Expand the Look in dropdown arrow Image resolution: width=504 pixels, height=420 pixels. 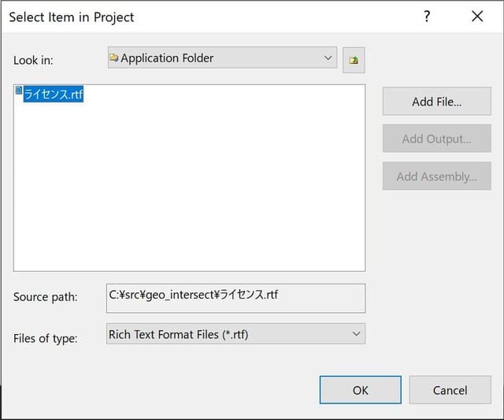pos(328,58)
